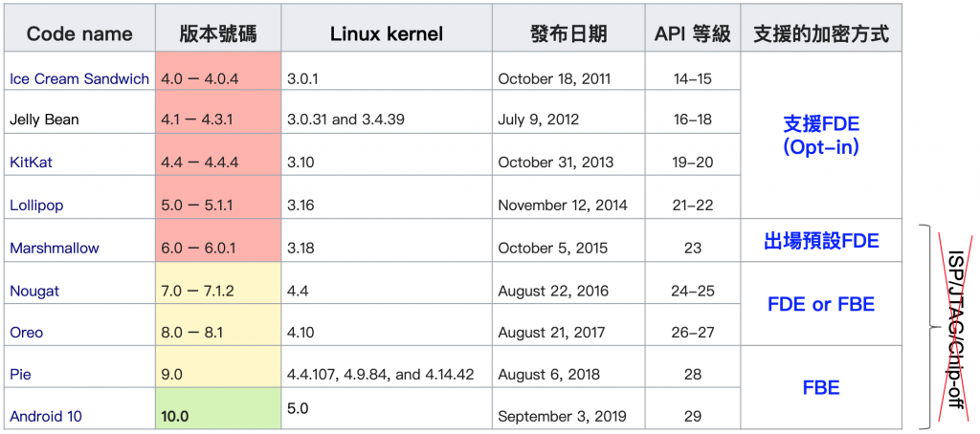This screenshot has height=434, width=980.
Task: Select API level 19–20
Action: point(693,154)
